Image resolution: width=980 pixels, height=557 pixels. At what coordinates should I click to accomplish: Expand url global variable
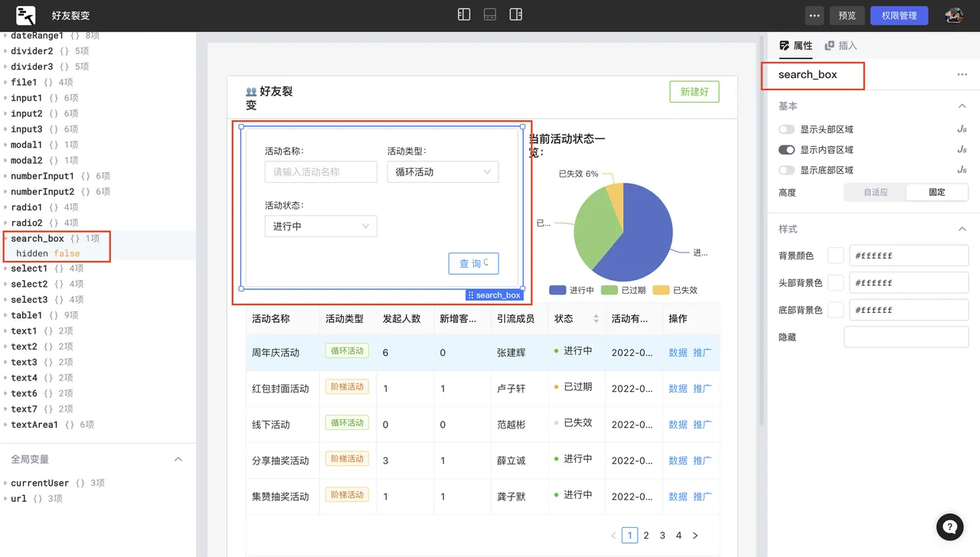5,499
